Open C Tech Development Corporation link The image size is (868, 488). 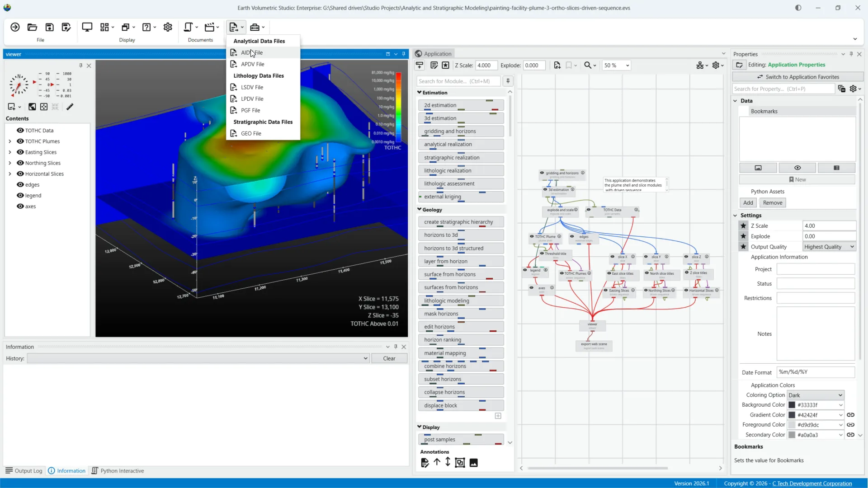[812, 483]
